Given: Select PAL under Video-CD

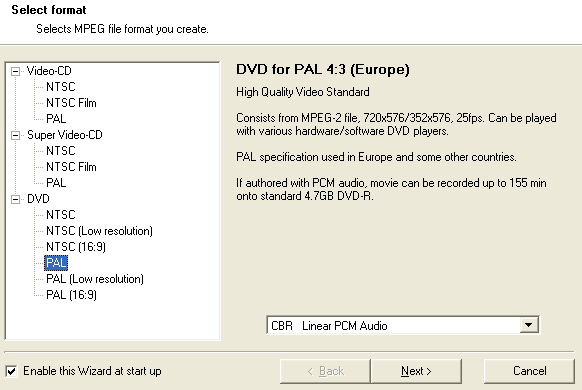Looking at the screenshot, I should coord(56,119).
